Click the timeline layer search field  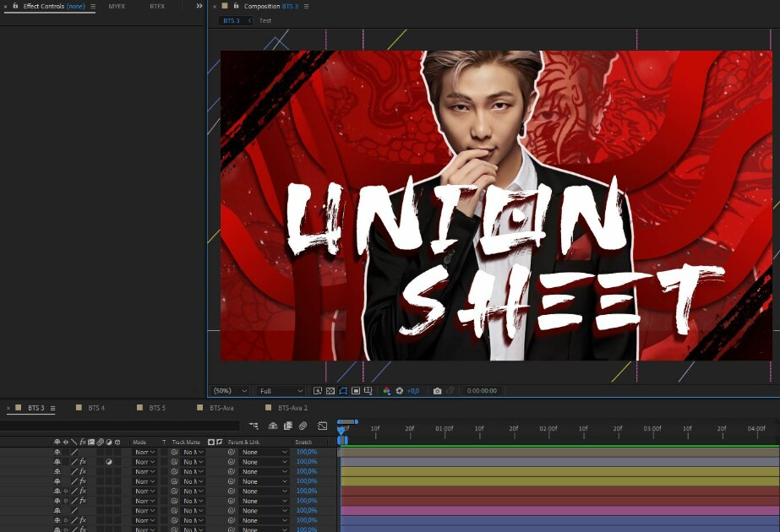point(120,426)
